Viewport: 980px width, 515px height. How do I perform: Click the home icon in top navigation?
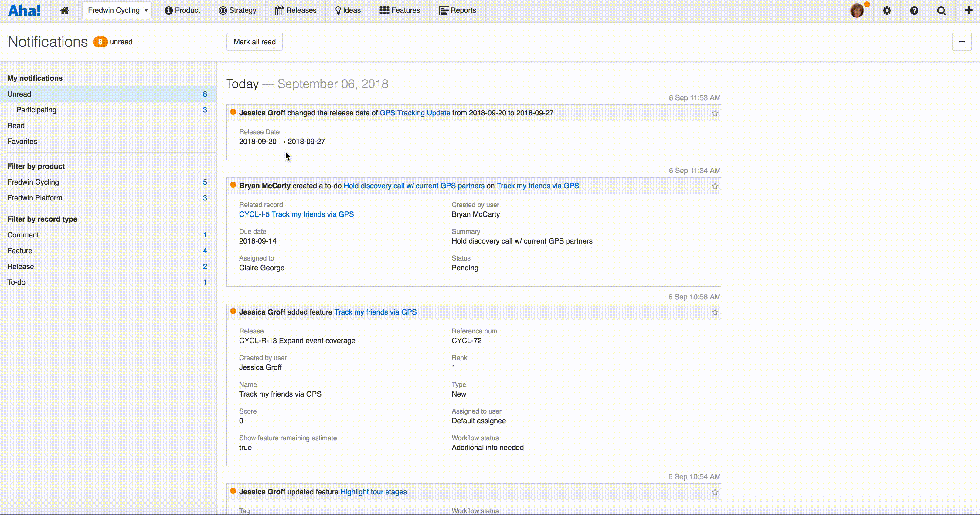pos(65,11)
